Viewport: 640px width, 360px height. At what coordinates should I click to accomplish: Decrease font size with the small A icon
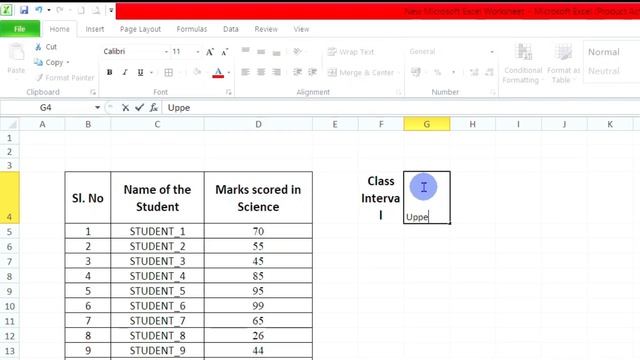pyautogui.click(x=224, y=52)
